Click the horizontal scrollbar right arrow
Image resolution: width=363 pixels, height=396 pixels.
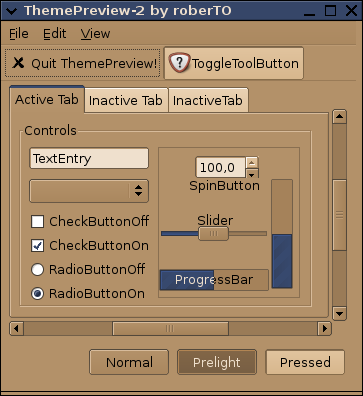(324, 329)
